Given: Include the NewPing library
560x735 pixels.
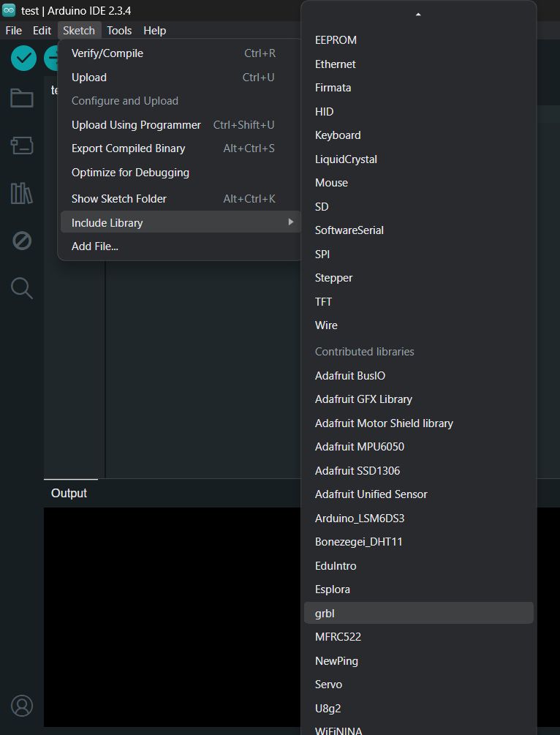Looking at the screenshot, I should [418, 660].
